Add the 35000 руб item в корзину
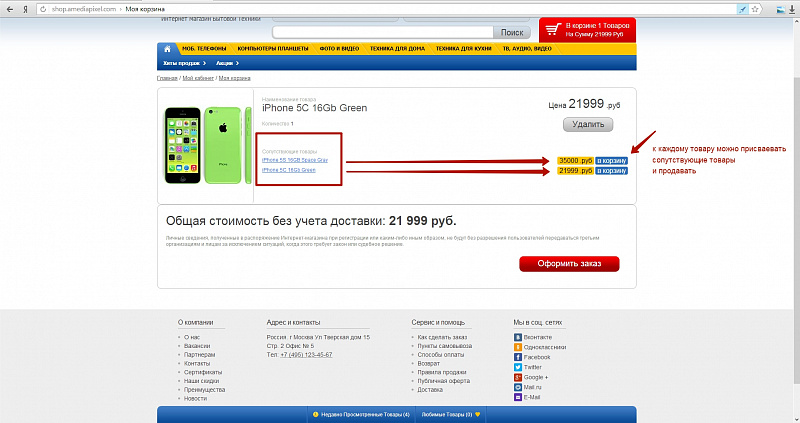Screen dimensions: 800x423 click(x=611, y=161)
